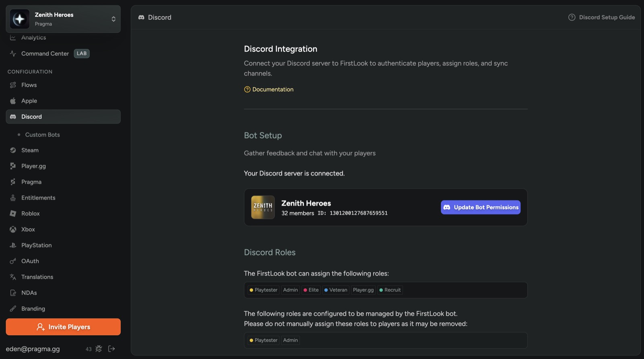644x359 pixels.
Task: Open Translations configuration page
Action: click(x=37, y=277)
